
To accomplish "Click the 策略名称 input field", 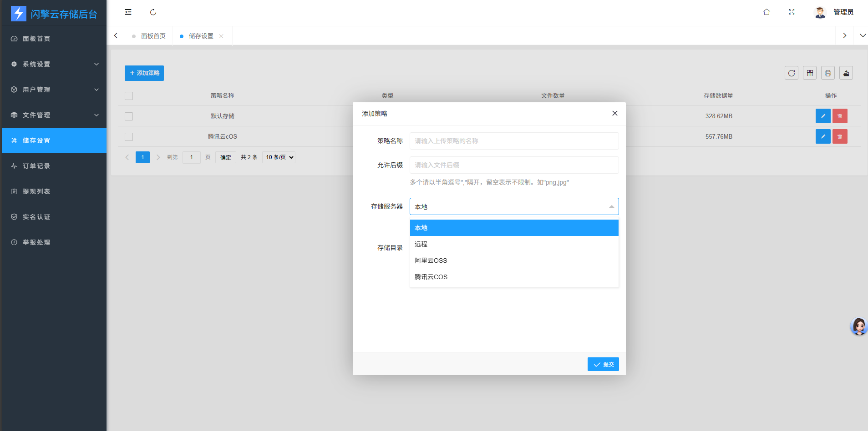I will click(x=514, y=141).
